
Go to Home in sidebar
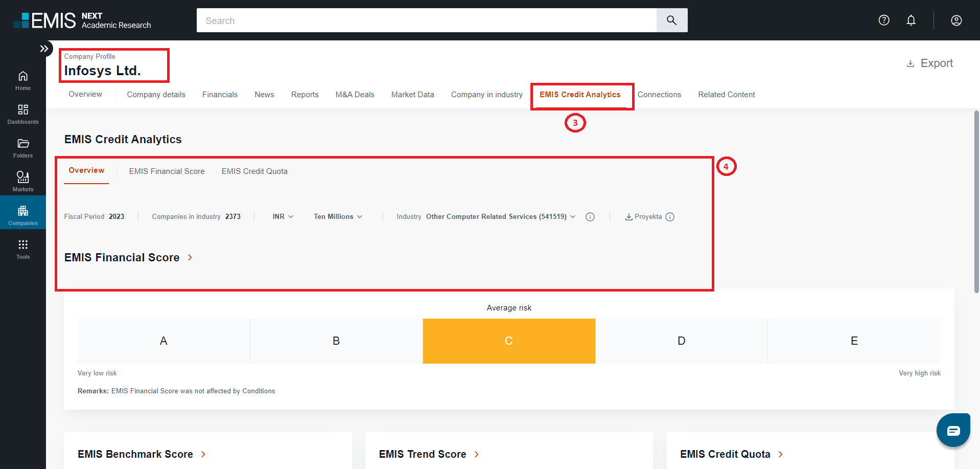coord(23,81)
